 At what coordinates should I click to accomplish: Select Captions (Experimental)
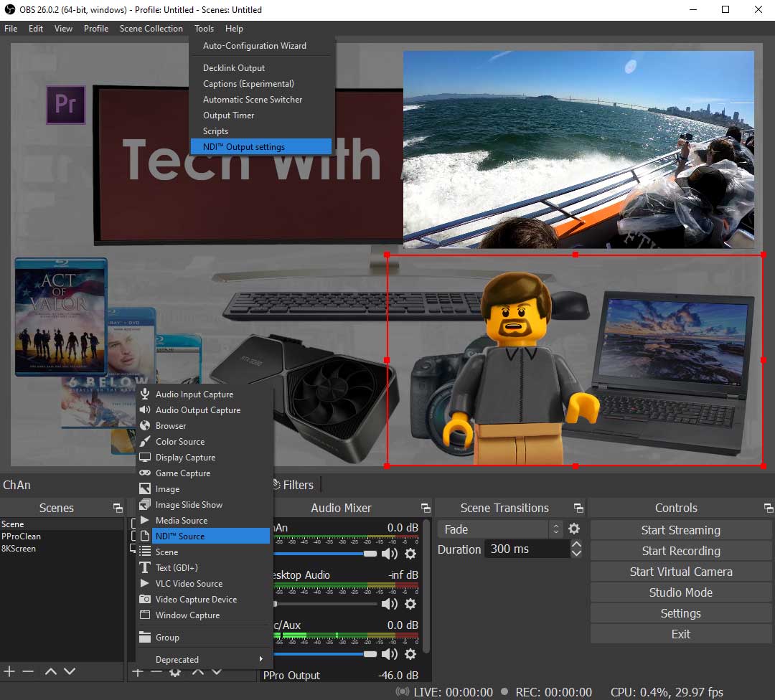[261, 83]
